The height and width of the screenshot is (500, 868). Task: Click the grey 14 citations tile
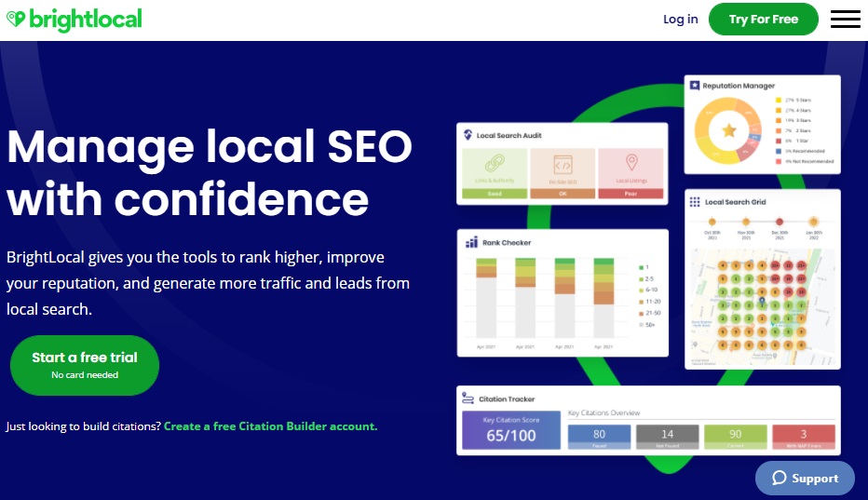tap(668, 437)
